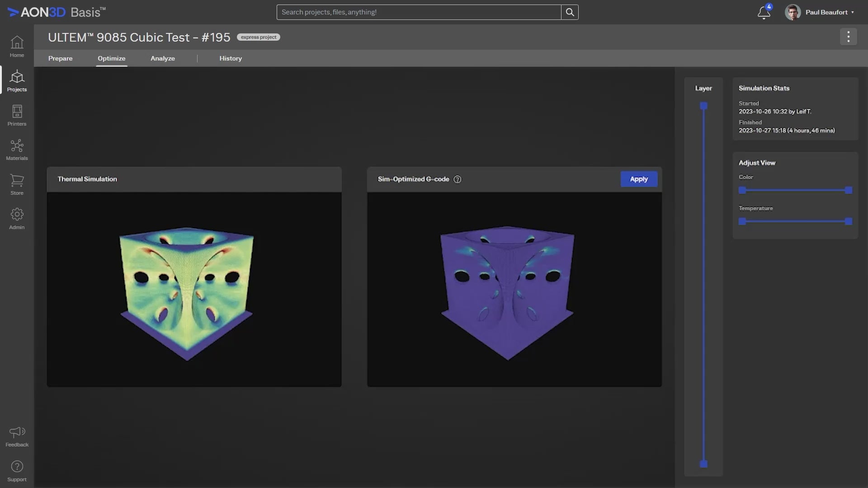Expand the Paul Beaufort user dropdown

click(x=853, y=12)
